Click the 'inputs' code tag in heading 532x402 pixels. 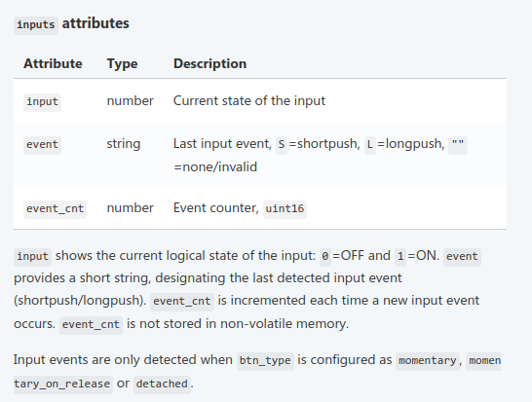pos(36,25)
